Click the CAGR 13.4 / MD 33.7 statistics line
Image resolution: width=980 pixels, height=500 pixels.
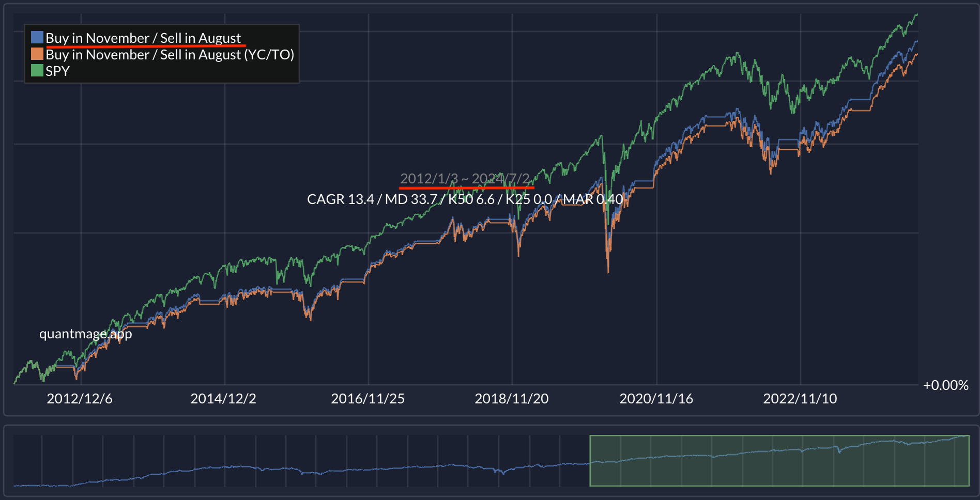(x=465, y=199)
